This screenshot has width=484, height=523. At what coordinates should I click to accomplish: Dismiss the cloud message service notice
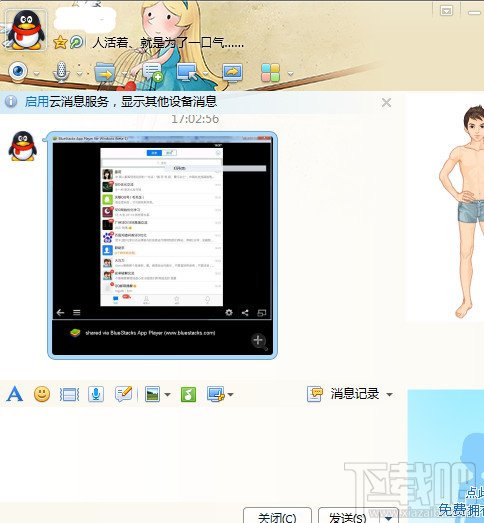pos(386,102)
